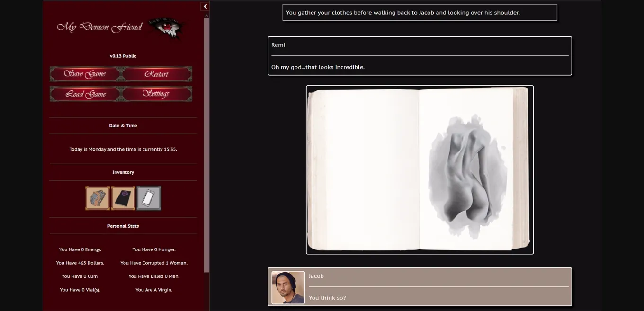The image size is (644, 311).
Task: Open Load Game
Action: (85, 94)
